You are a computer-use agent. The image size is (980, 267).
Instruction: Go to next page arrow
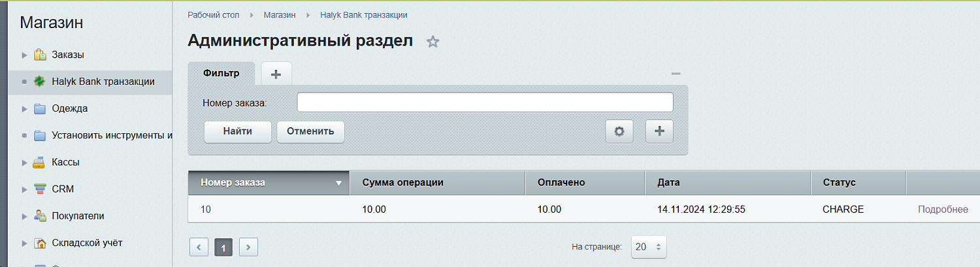tap(248, 247)
